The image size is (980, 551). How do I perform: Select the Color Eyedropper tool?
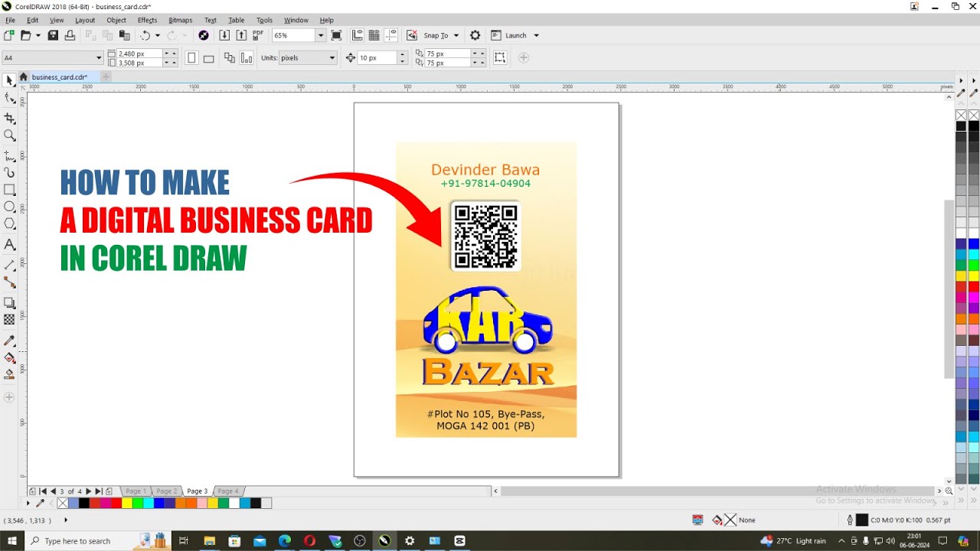click(9, 340)
